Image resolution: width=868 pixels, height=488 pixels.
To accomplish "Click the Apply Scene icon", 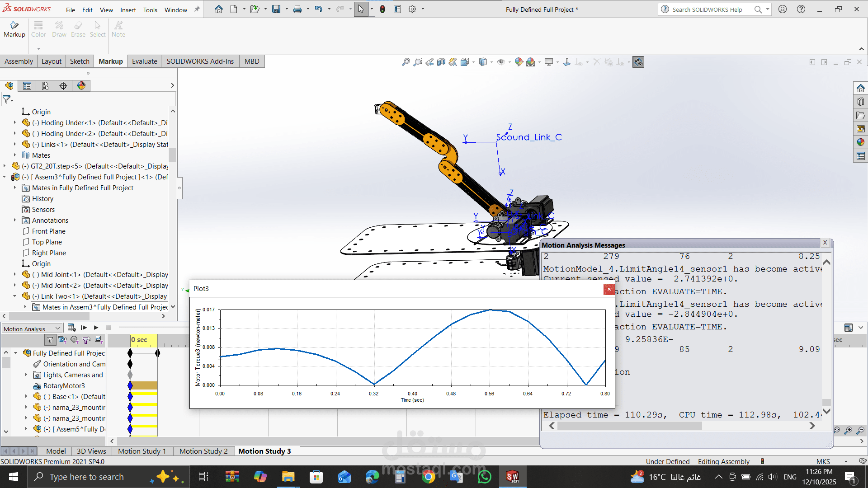I will (531, 62).
